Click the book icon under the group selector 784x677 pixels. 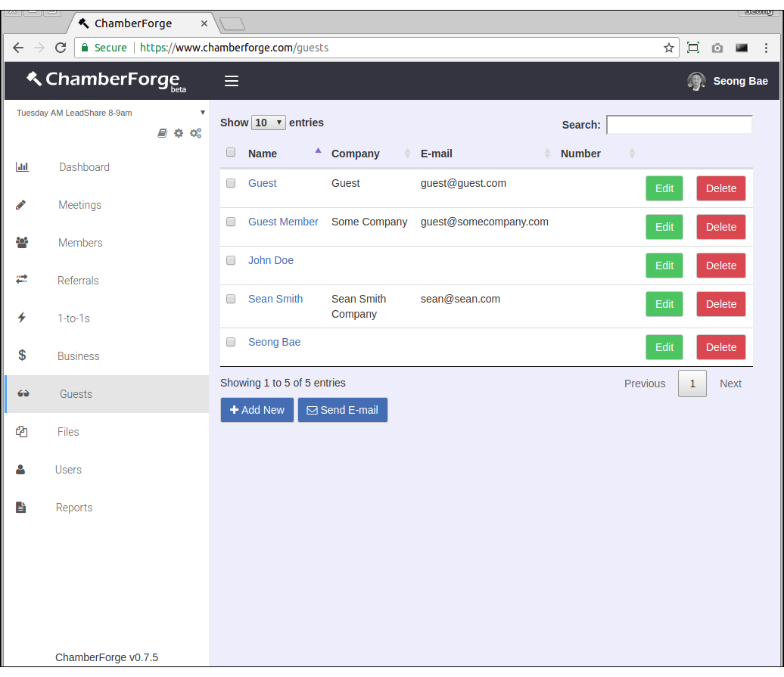coord(162,133)
